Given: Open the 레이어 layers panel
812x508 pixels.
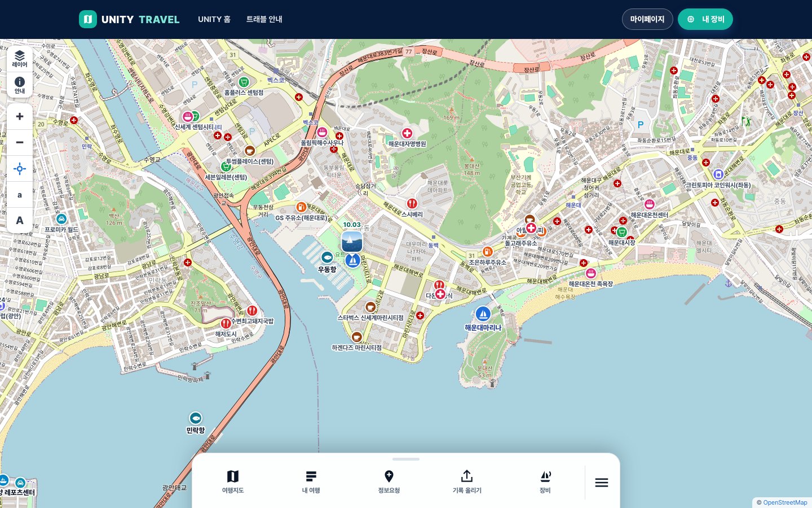Looking at the screenshot, I should click(20, 59).
